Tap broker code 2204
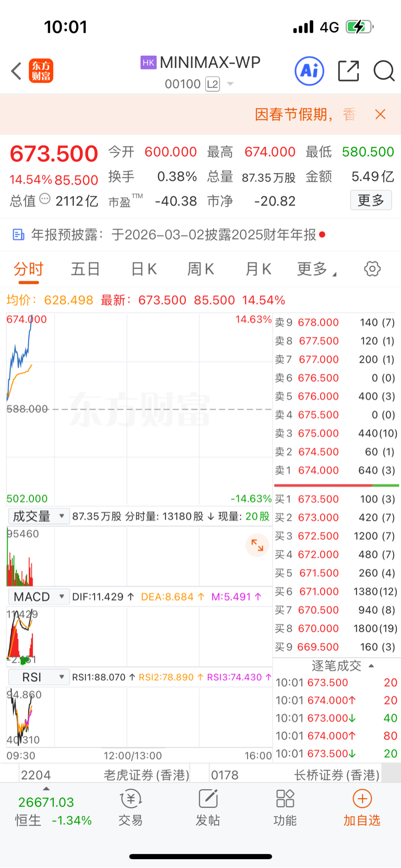 (36, 775)
